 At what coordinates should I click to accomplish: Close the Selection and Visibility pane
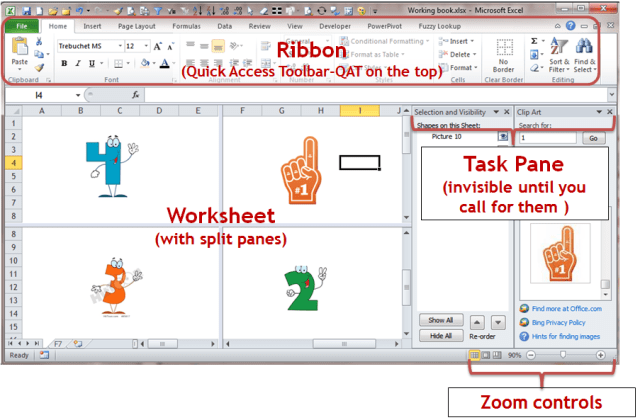507,112
